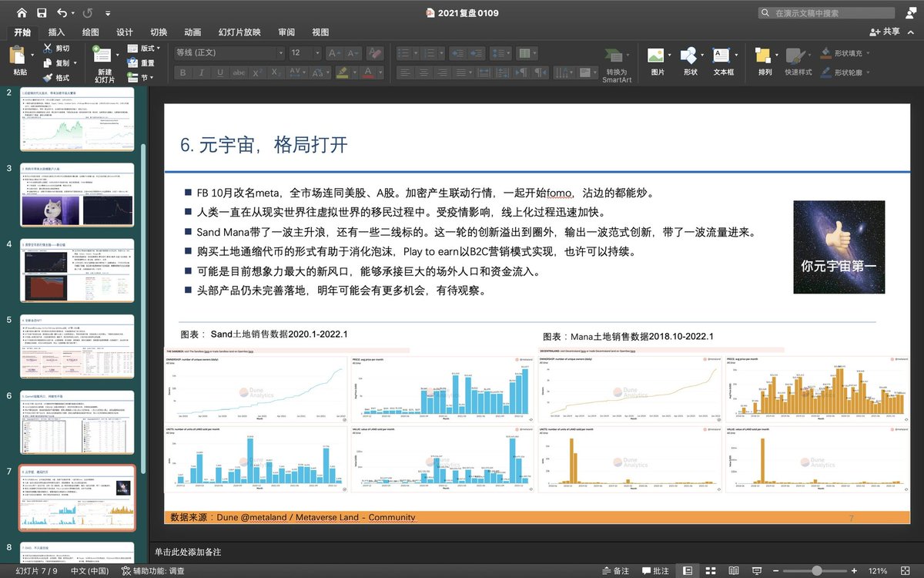
Task: Toggle subscript X₂ formatting
Action: 277,73
